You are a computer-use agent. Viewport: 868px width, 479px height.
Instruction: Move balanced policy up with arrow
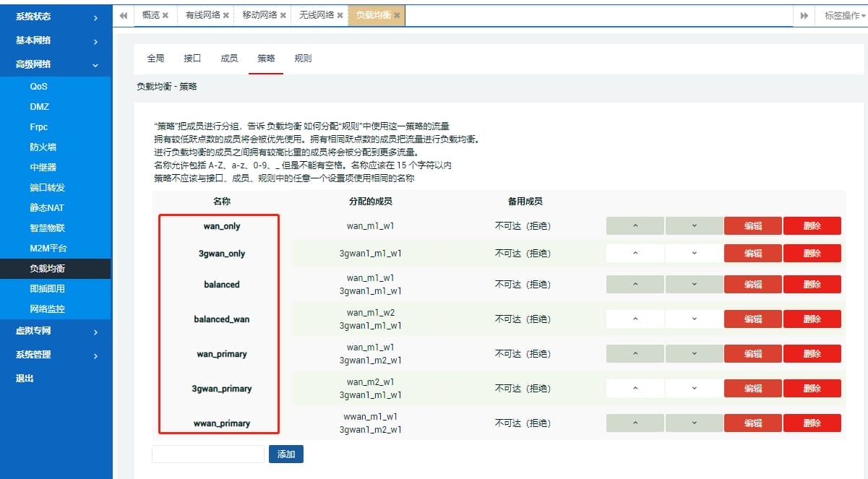pyautogui.click(x=635, y=284)
